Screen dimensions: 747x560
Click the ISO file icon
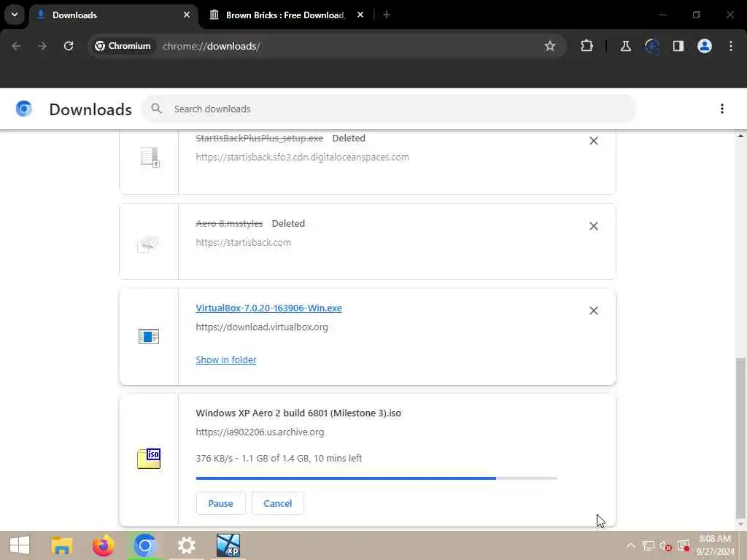click(x=149, y=459)
